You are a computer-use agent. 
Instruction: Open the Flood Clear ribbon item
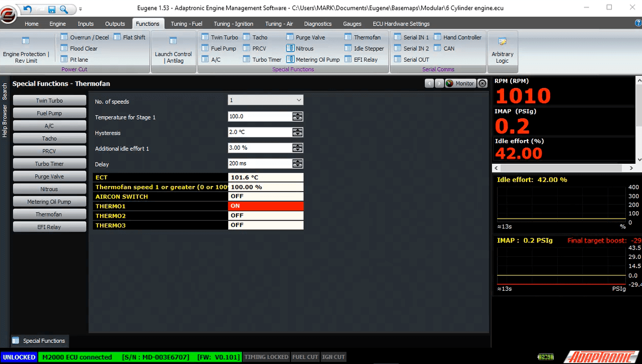[79, 48]
